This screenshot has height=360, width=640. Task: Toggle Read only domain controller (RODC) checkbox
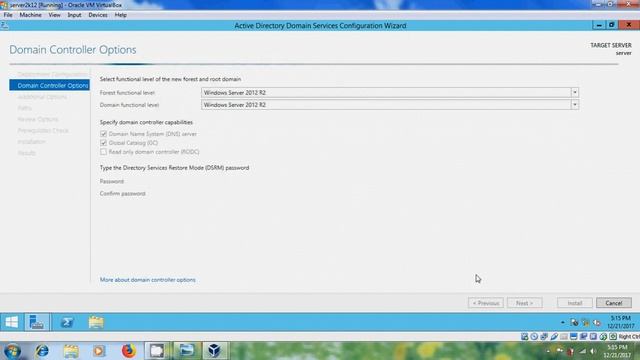[x=103, y=152]
